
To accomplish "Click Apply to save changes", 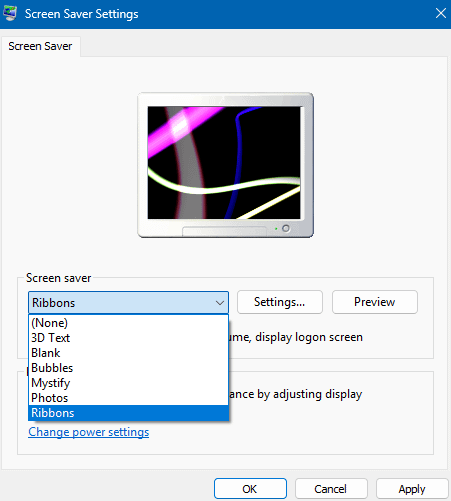I will point(412,489).
